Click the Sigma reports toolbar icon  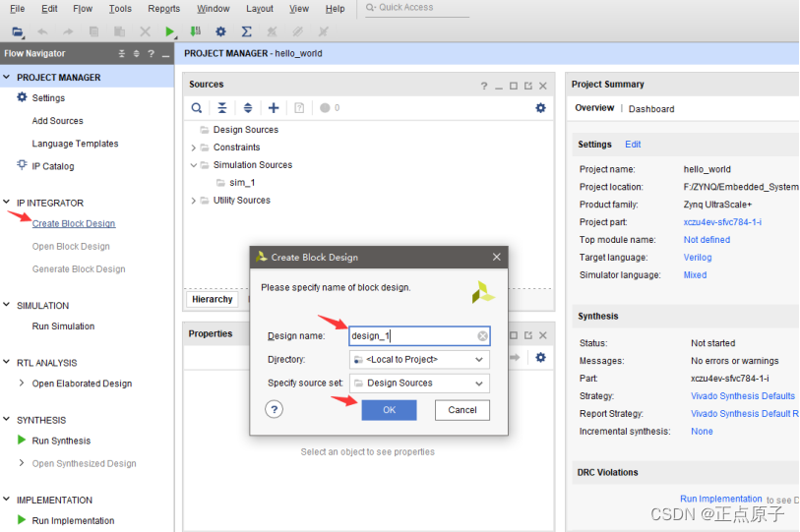pyautogui.click(x=246, y=31)
